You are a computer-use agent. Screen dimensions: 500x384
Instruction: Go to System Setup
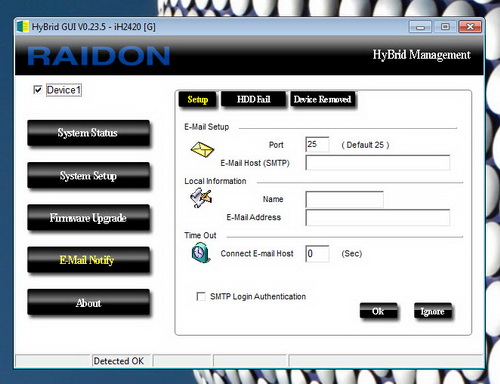pos(88,175)
